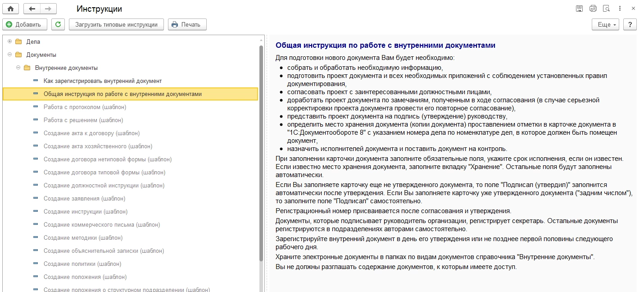Select Работа с протоколом (шаблон)
The width and height of the screenshot is (644, 292).
[x=85, y=107]
